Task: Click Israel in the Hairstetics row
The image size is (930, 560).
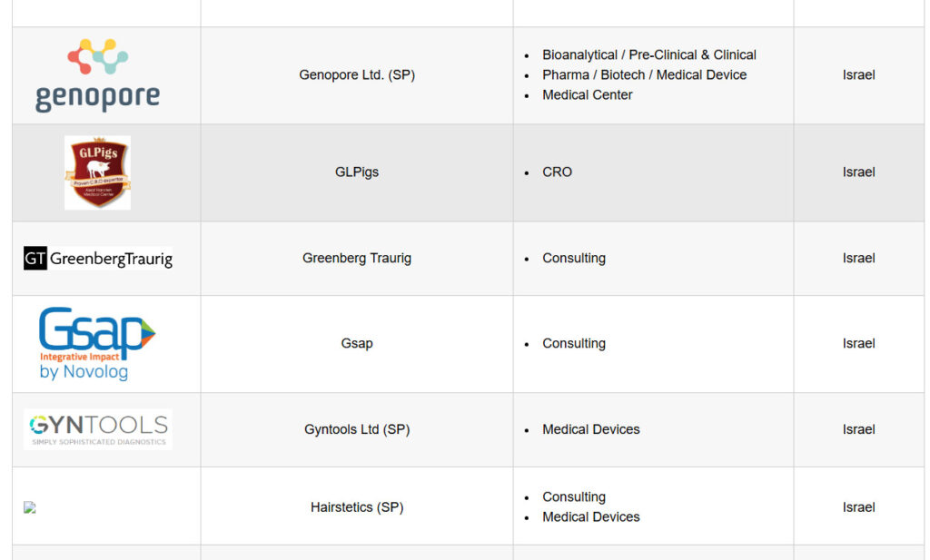Action: coord(859,507)
